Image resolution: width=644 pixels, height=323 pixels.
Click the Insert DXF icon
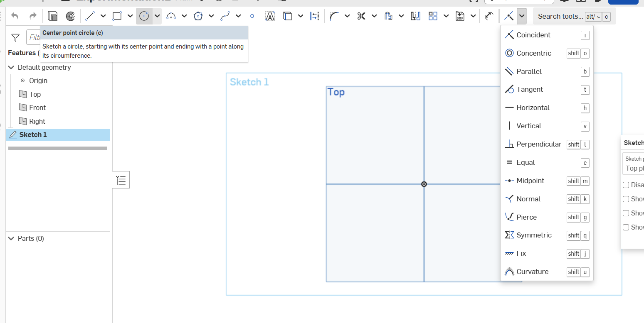point(460,16)
